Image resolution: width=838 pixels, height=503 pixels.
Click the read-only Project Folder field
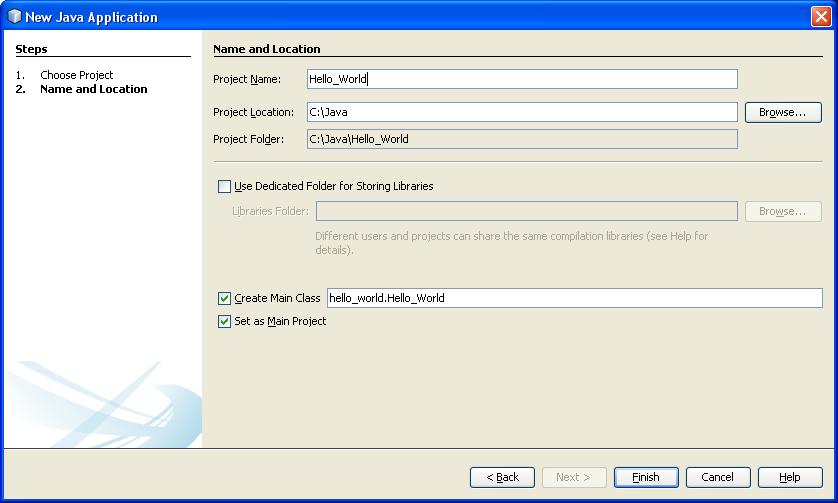click(x=522, y=139)
